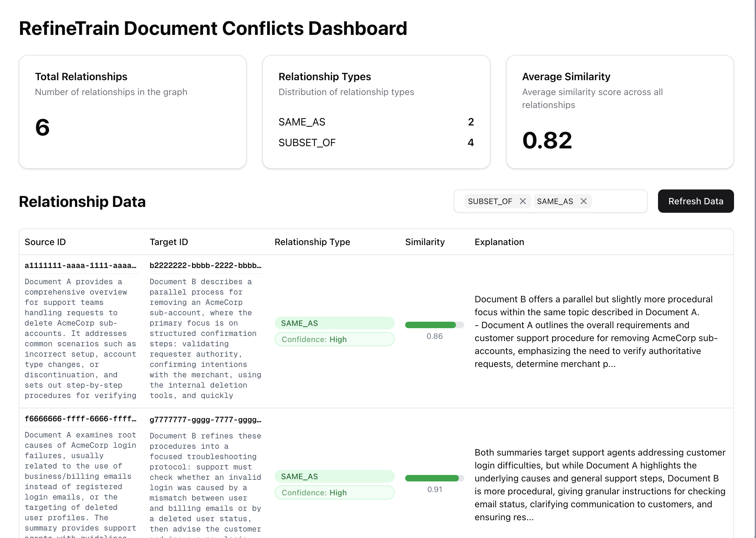Remove the SUBSET_OF filter tag
The image size is (756, 538).
coord(523,201)
